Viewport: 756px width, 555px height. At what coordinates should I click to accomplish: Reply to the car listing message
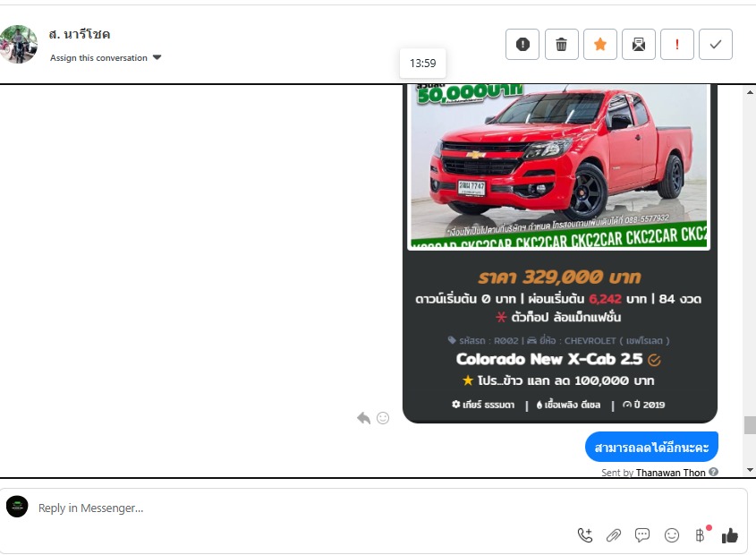point(363,418)
